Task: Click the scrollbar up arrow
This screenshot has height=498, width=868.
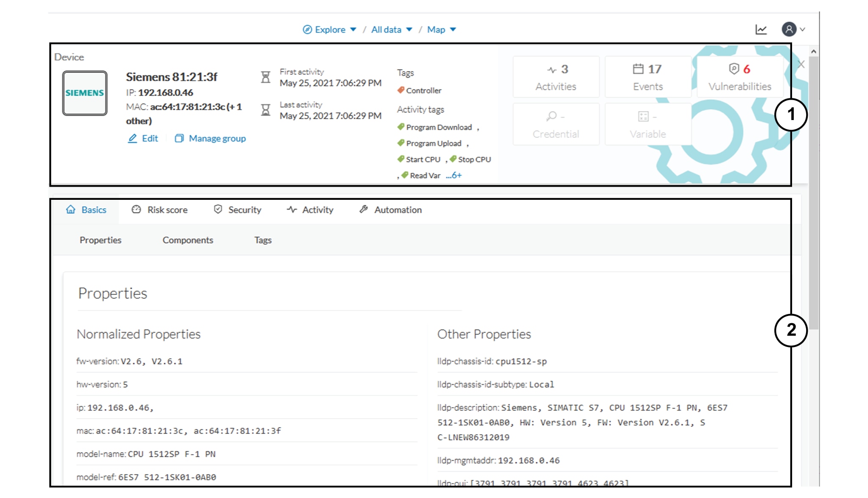Action: [814, 52]
